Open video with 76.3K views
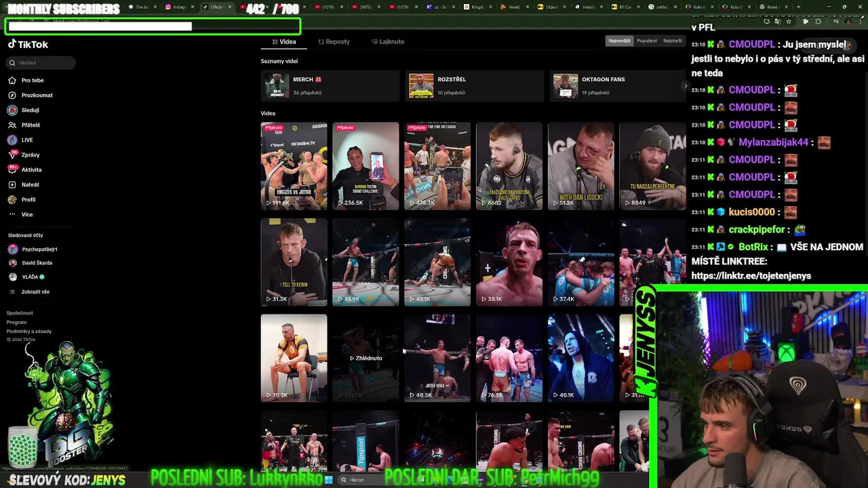Screen dimensions: 868x488 click(x=509, y=358)
